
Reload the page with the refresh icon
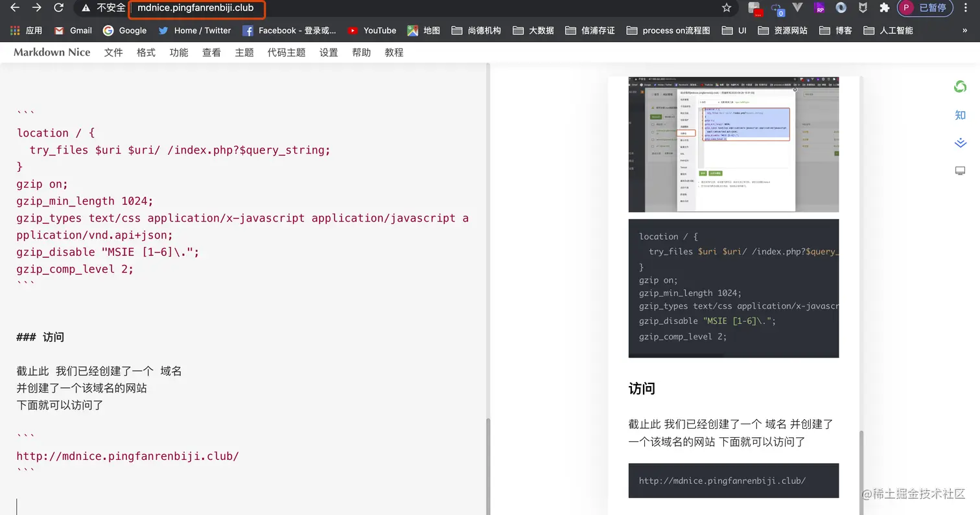[58, 8]
